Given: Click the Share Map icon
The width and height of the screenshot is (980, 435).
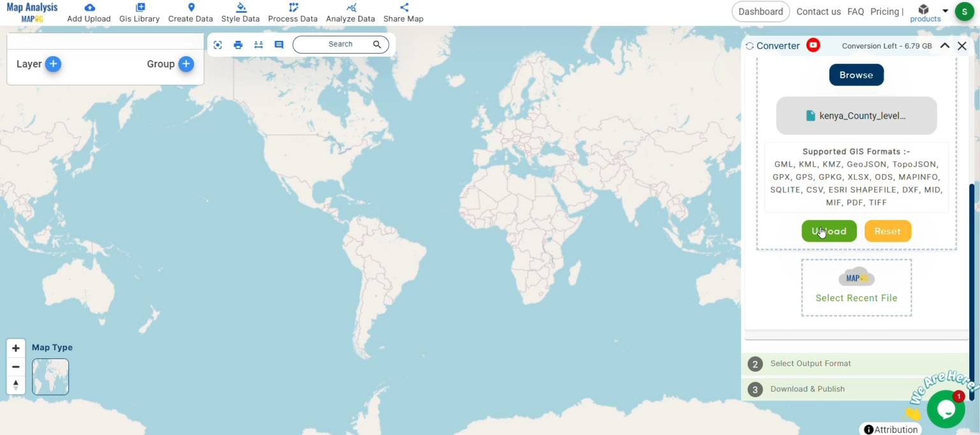Looking at the screenshot, I should [x=403, y=6].
